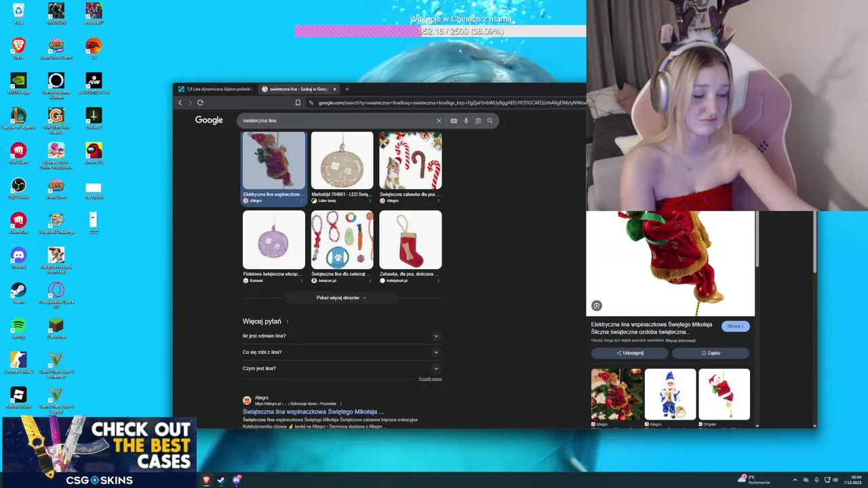Open Discord from the taskbar
868x488 pixels.
(236, 480)
